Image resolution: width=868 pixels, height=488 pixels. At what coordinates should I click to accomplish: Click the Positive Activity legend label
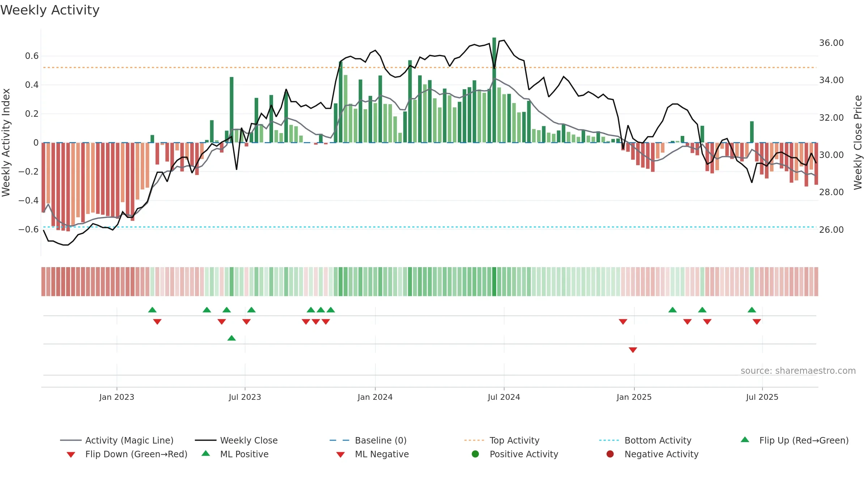(x=524, y=454)
